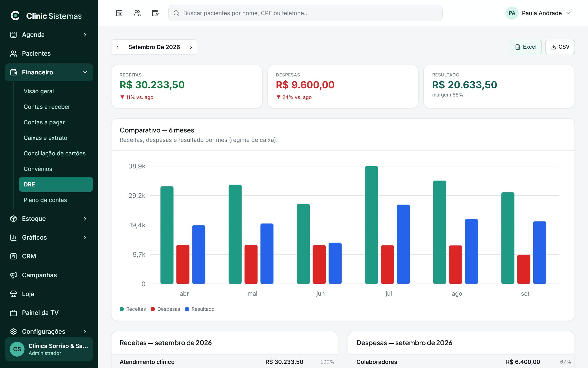588x368 pixels.
Task: Click the Atendimento clínico revenue row
Action: [225, 362]
